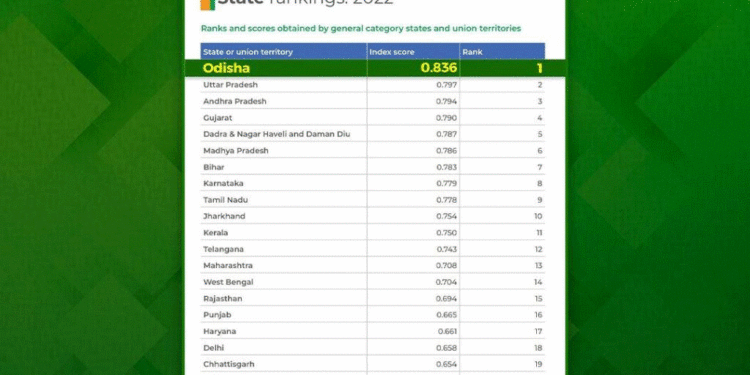This screenshot has width=750, height=375.
Task: Select the West Bengal state name
Action: (228, 282)
